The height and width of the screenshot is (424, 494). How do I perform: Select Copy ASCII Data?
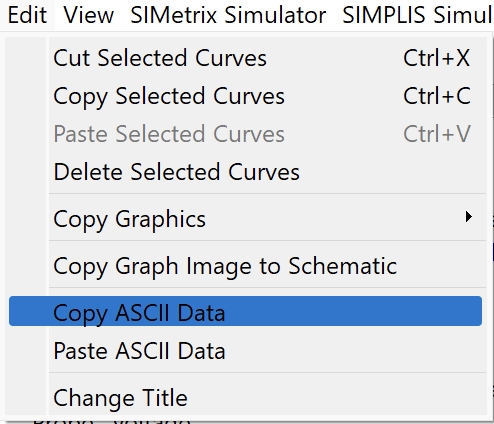point(245,311)
